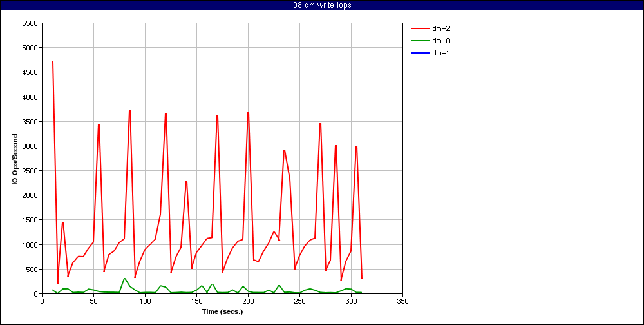Click the 5500 y-axis tick value
This screenshot has height=325, width=644.
(x=30, y=23)
